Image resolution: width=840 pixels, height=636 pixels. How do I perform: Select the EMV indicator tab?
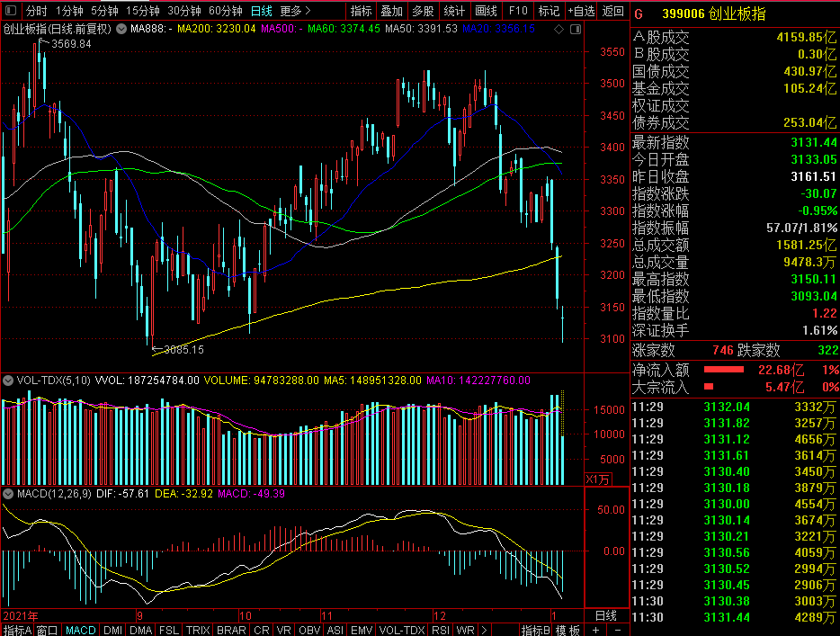(x=362, y=630)
